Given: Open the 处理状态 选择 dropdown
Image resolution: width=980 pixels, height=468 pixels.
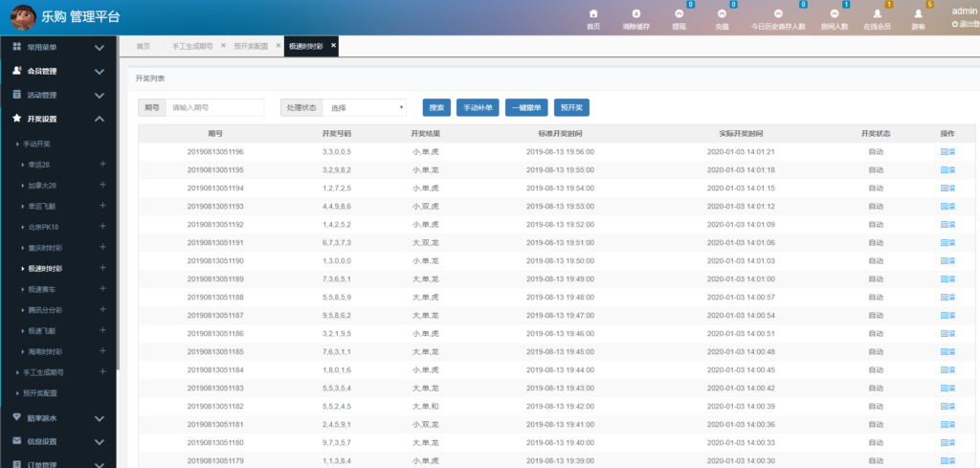Looking at the screenshot, I should pyautogui.click(x=365, y=107).
